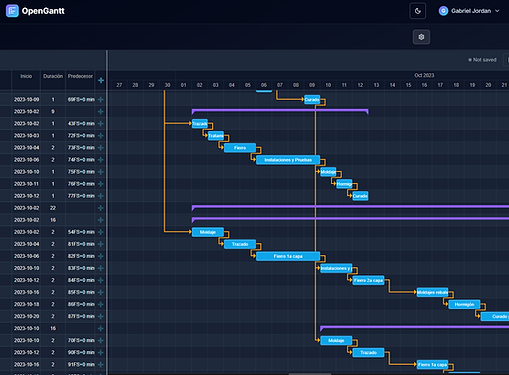Select the purple 9-day summary bar

[x=280, y=111]
